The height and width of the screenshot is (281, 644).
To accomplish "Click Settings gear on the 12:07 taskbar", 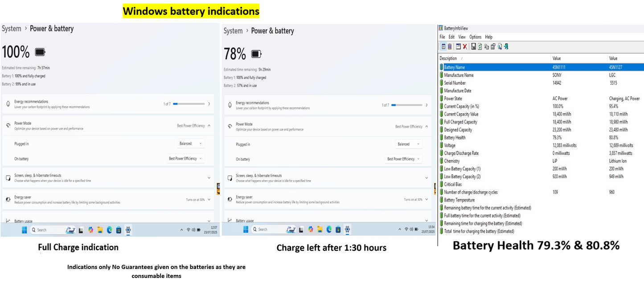I will point(128,230).
